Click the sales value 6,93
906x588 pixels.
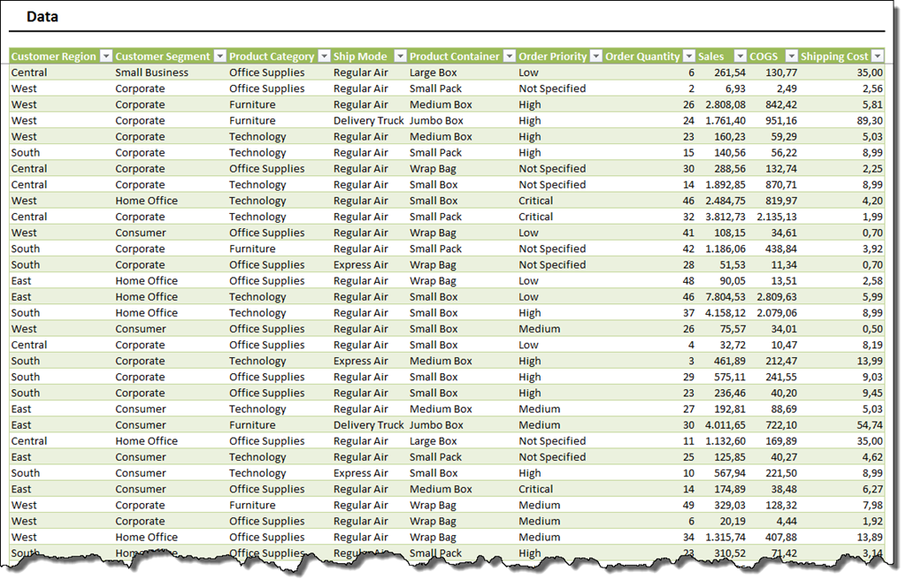click(735, 88)
